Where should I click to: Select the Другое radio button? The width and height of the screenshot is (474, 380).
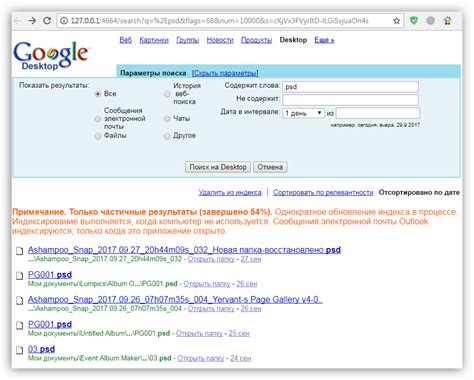(167, 136)
